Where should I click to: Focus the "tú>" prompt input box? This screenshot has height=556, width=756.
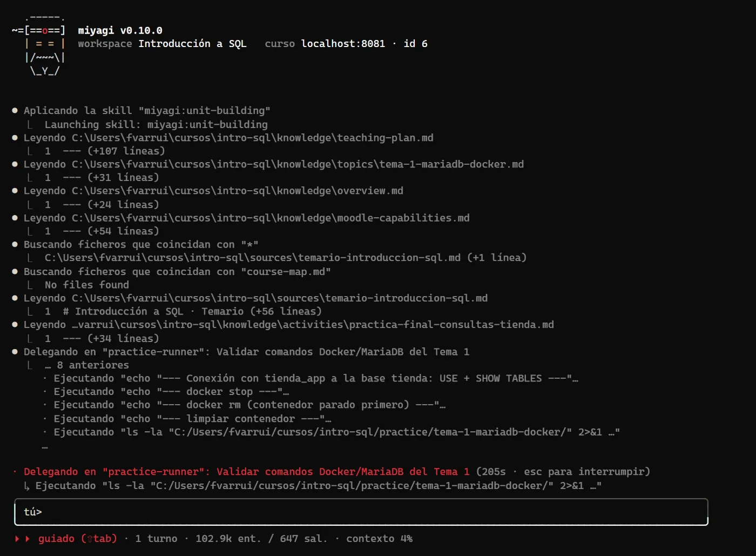[361, 512]
